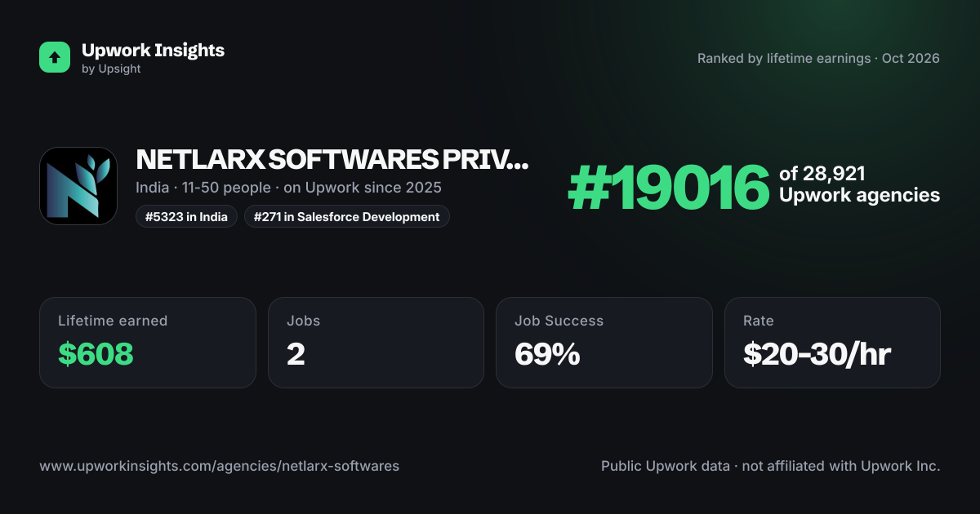Open the Jobs card showing 2

(376, 343)
